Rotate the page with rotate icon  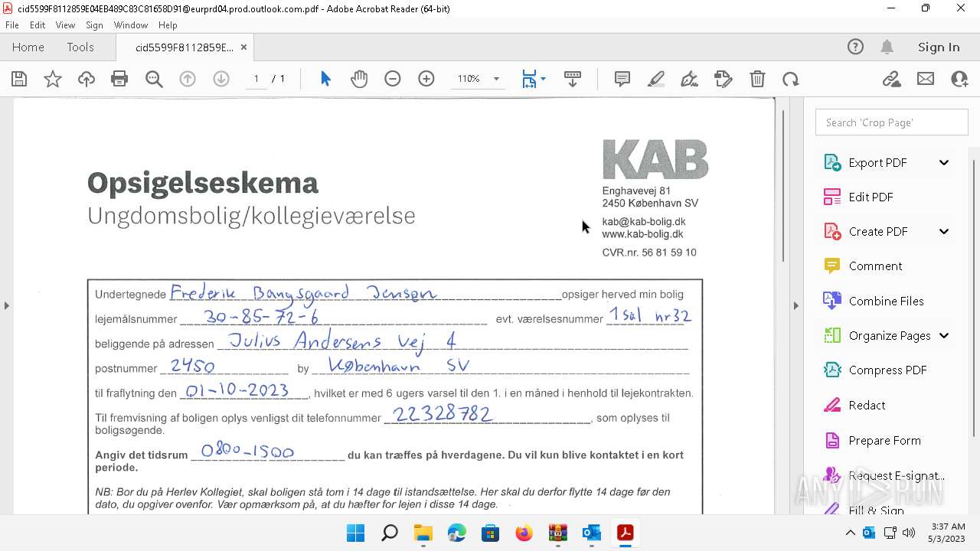[791, 79]
